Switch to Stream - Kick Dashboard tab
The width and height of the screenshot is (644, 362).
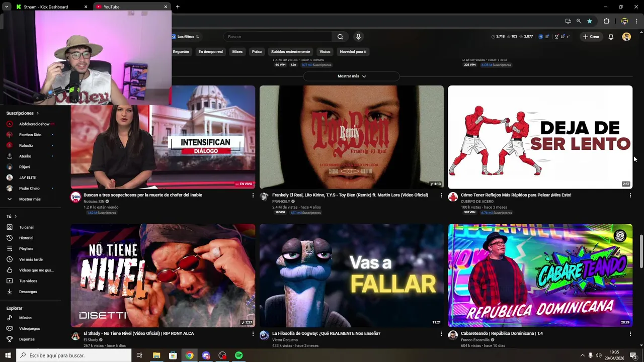coord(52,7)
